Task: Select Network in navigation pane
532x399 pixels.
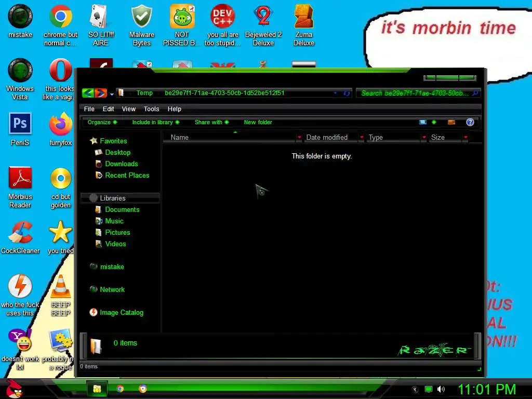Action: pos(107,289)
